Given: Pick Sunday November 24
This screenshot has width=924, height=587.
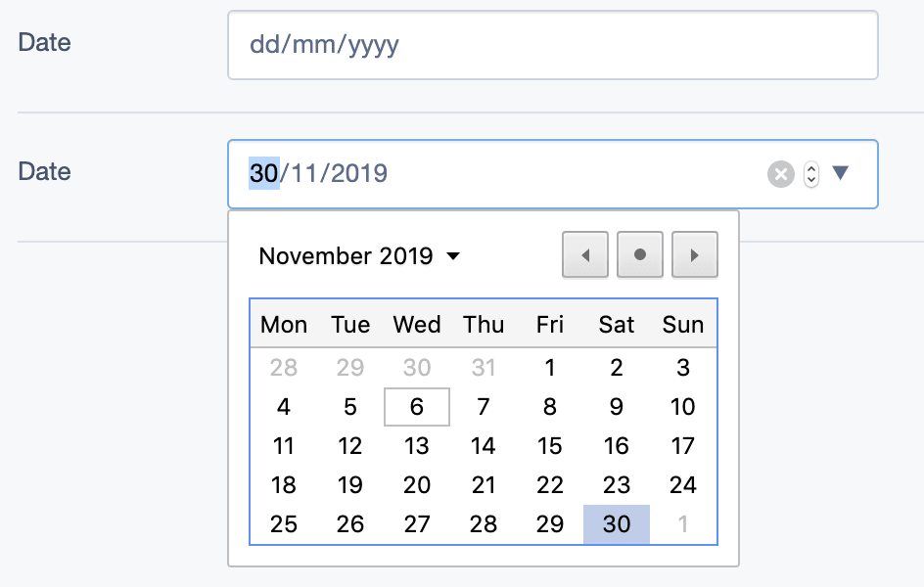Looking at the screenshot, I should pyautogui.click(x=683, y=485).
